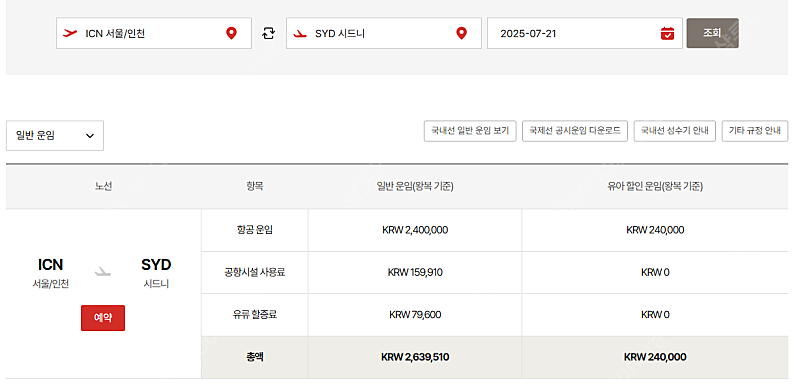The height and width of the screenshot is (384, 800).
Task: Click the SYD 시드니 arrival field
Action: point(384,34)
